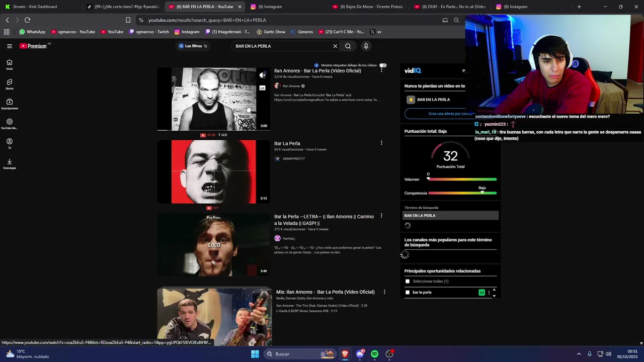
Task: Open the Tú profile section
Action: (x=10, y=144)
